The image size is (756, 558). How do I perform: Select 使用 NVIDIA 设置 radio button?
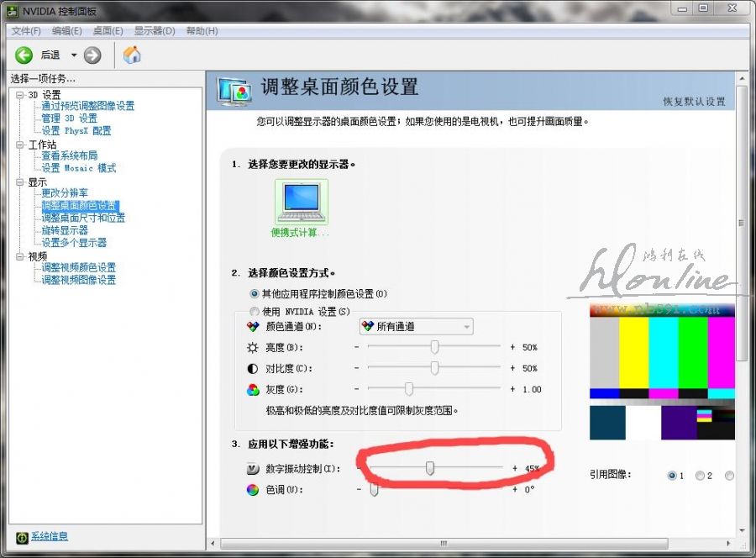pos(255,312)
